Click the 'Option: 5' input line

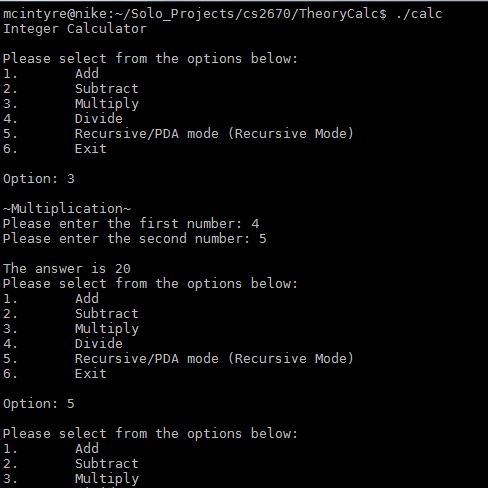(39, 404)
